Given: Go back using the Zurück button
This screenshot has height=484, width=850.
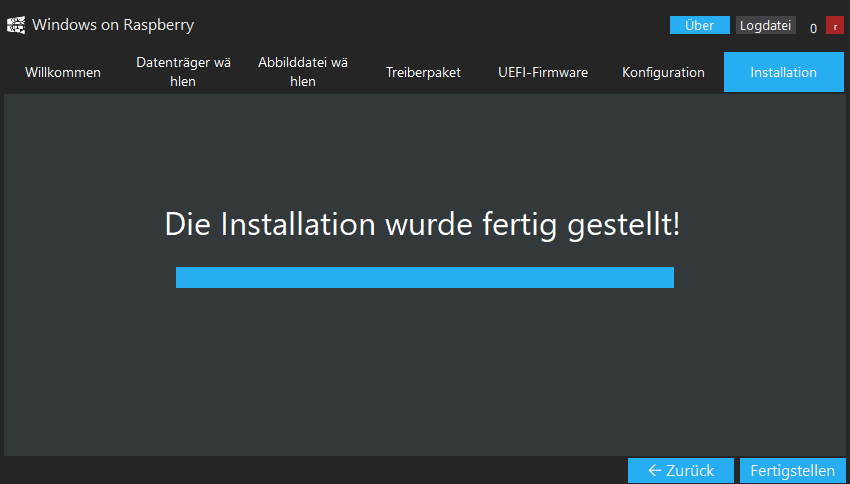Looking at the screenshot, I should tap(681, 470).
